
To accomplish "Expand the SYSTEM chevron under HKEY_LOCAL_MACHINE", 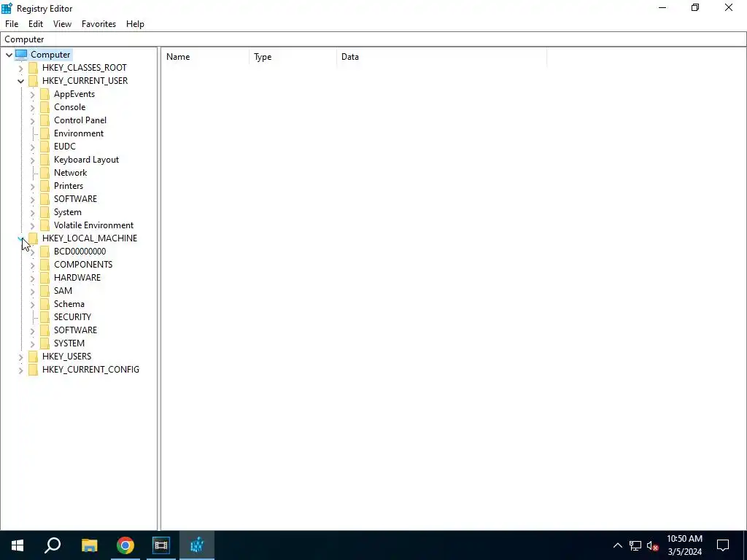I will pyautogui.click(x=32, y=343).
